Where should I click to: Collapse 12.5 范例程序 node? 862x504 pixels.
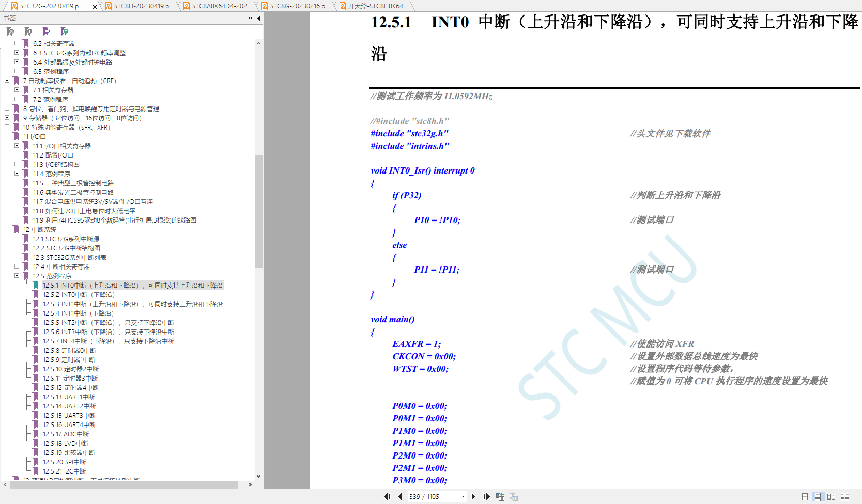click(x=17, y=276)
